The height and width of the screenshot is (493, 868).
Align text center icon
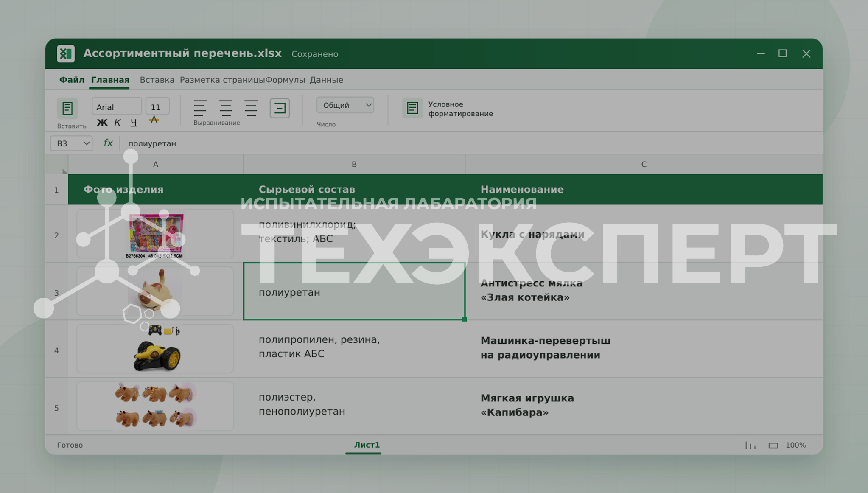click(226, 108)
